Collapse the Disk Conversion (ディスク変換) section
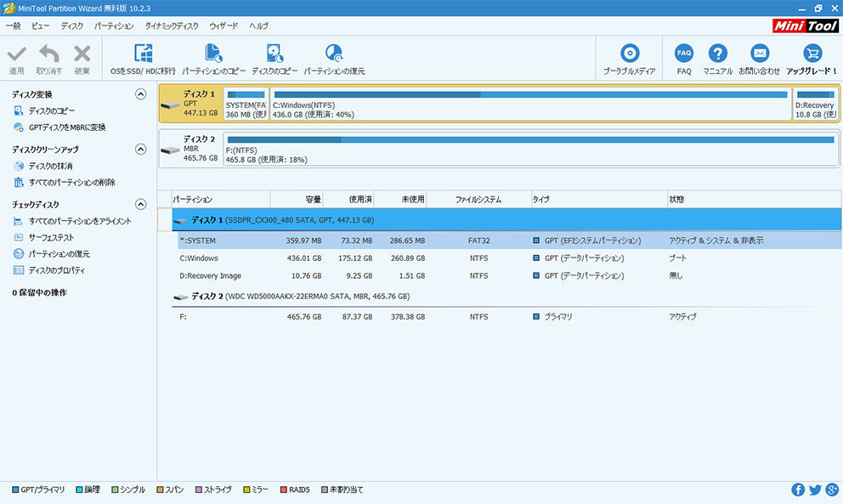This screenshot has width=843, height=504. coord(140,94)
